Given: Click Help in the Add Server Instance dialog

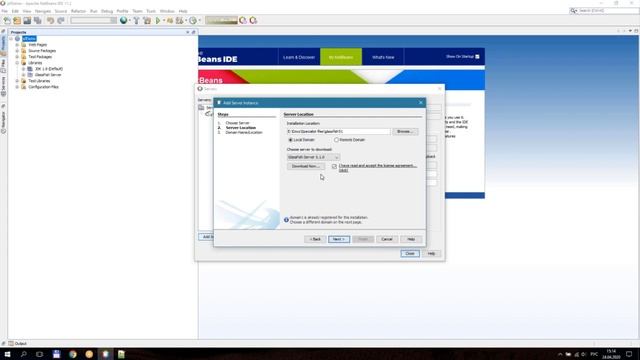Looking at the screenshot, I should click(x=411, y=239).
